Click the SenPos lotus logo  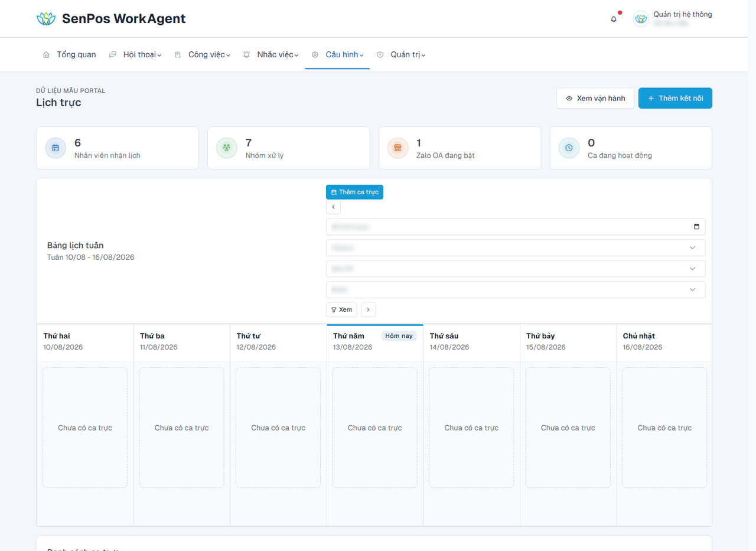point(45,19)
